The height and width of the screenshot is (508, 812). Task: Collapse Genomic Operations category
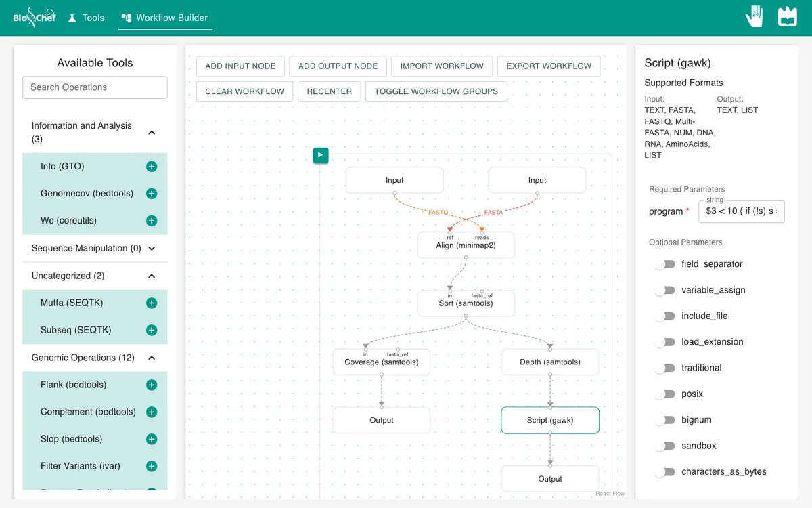point(95,358)
